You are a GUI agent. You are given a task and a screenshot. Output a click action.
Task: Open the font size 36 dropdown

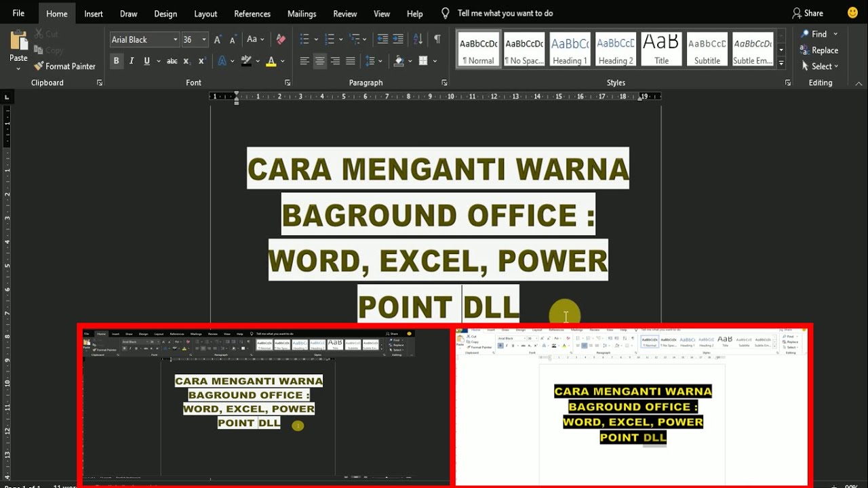[x=203, y=40]
